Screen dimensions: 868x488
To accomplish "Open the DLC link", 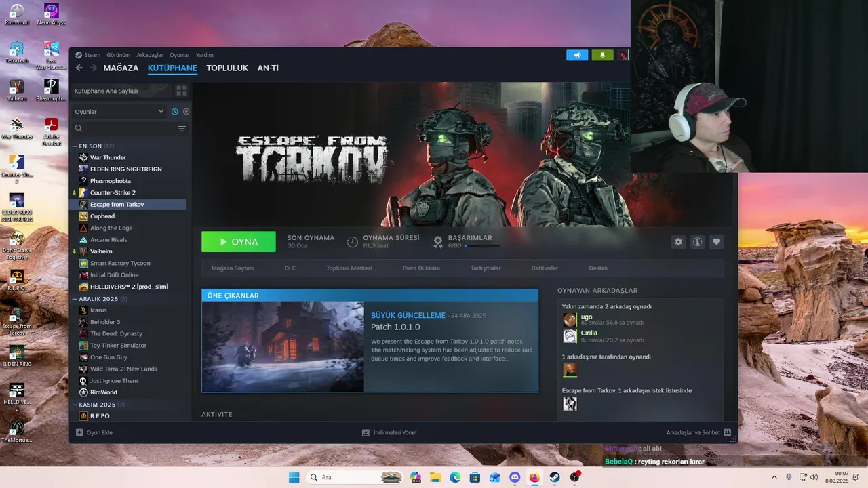I will click(x=290, y=268).
